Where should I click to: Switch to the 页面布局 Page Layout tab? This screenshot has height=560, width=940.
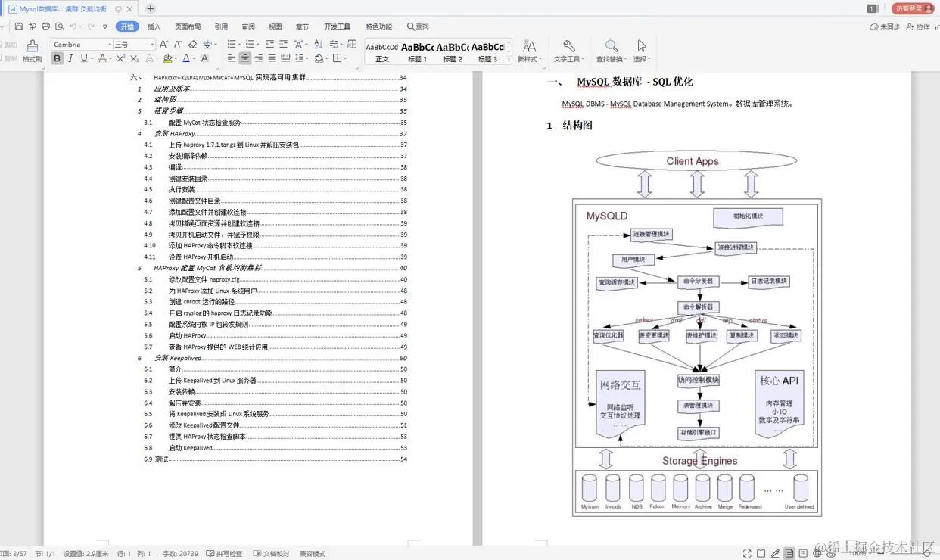coord(188,26)
